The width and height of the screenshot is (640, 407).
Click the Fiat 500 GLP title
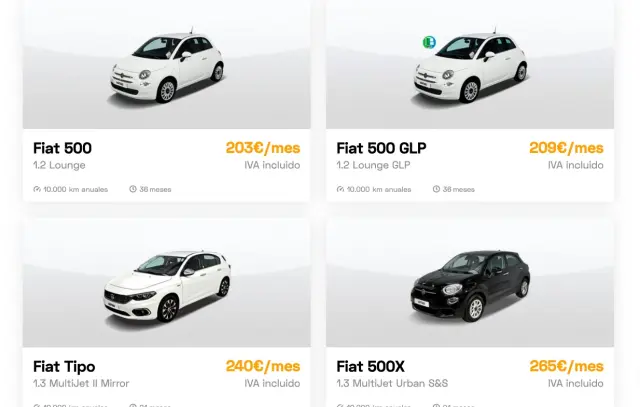pyautogui.click(x=381, y=148)
